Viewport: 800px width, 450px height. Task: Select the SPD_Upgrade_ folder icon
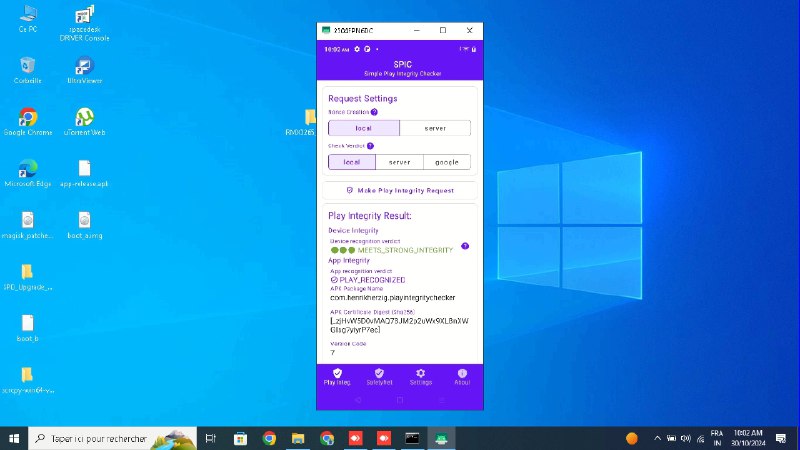click(x=28, y=277)
